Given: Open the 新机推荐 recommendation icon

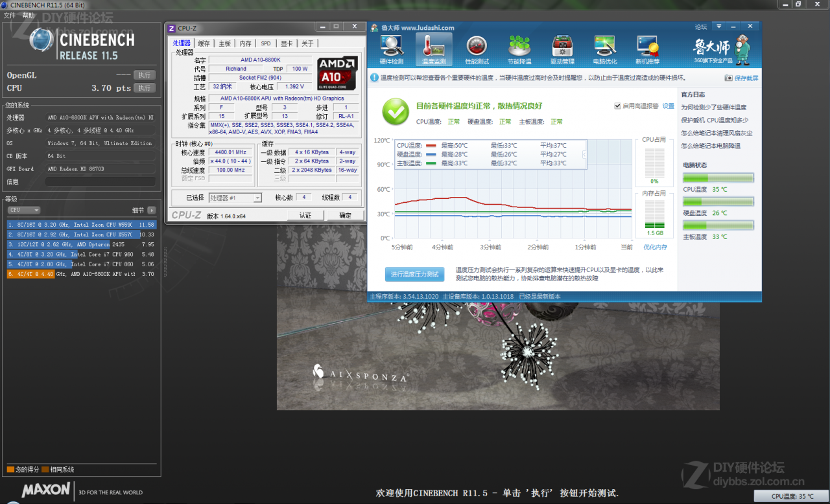Looking at the screenshot, I should 648,50.
